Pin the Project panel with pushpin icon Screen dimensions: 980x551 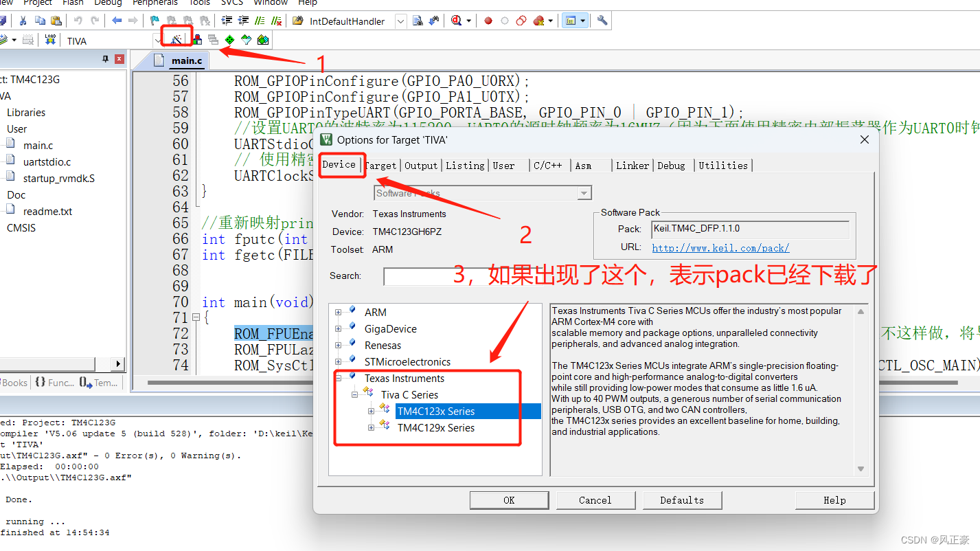pyautogui.click(x=106, y=60)
